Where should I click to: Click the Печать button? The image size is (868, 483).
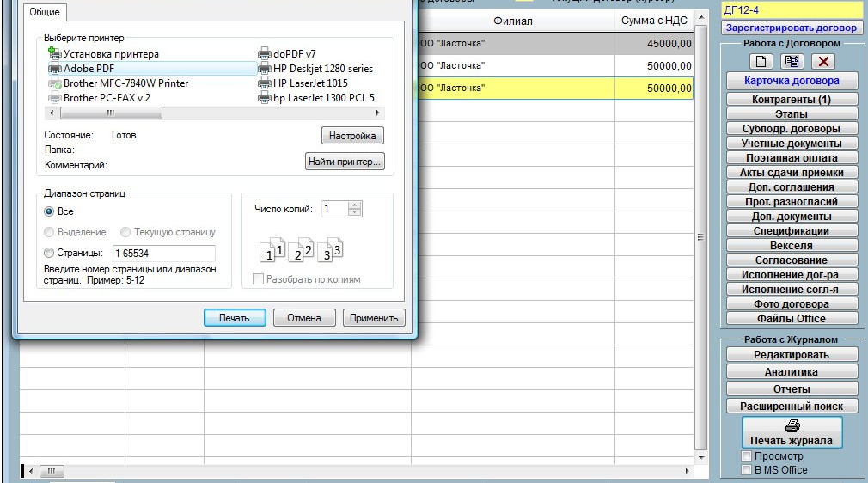[x=235, y=318]
